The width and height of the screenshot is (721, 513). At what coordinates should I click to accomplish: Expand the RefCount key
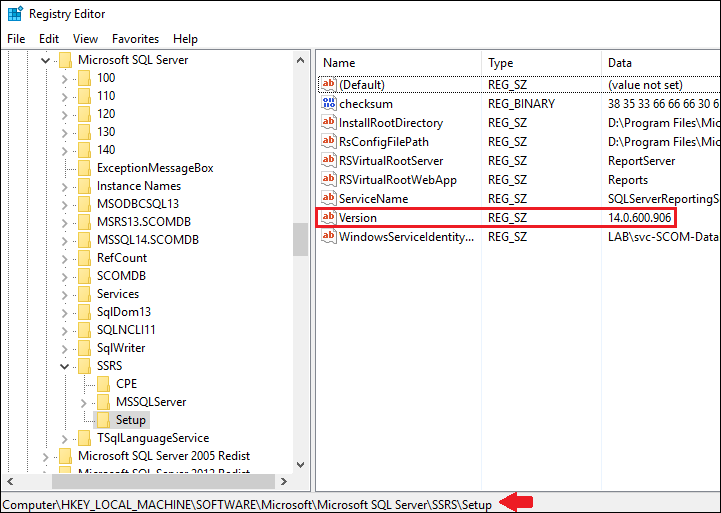[64, 259]
